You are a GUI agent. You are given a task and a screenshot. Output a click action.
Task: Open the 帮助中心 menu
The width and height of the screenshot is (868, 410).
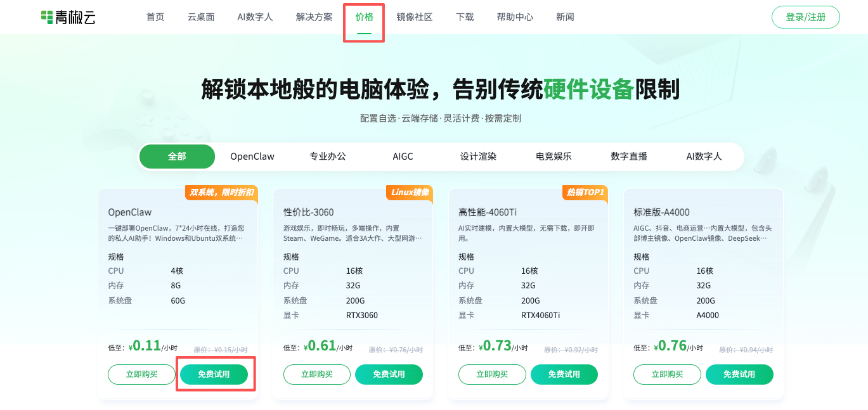[x=515, y=17]
